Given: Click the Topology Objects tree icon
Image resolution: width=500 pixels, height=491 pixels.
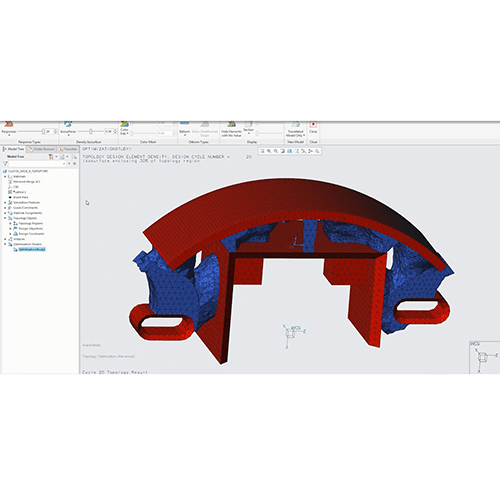Looking at the screenshot, I should click(x=10, y=218).
